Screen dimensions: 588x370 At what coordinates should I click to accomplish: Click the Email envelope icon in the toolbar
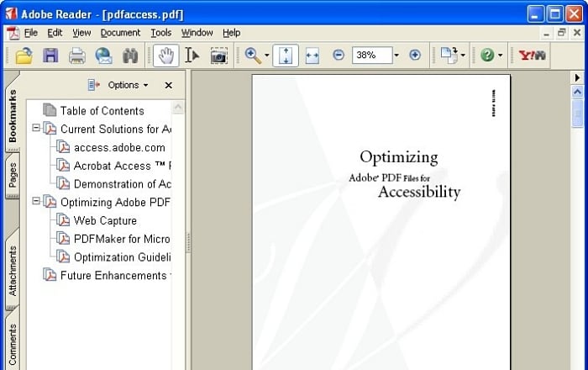click(103, 55)
